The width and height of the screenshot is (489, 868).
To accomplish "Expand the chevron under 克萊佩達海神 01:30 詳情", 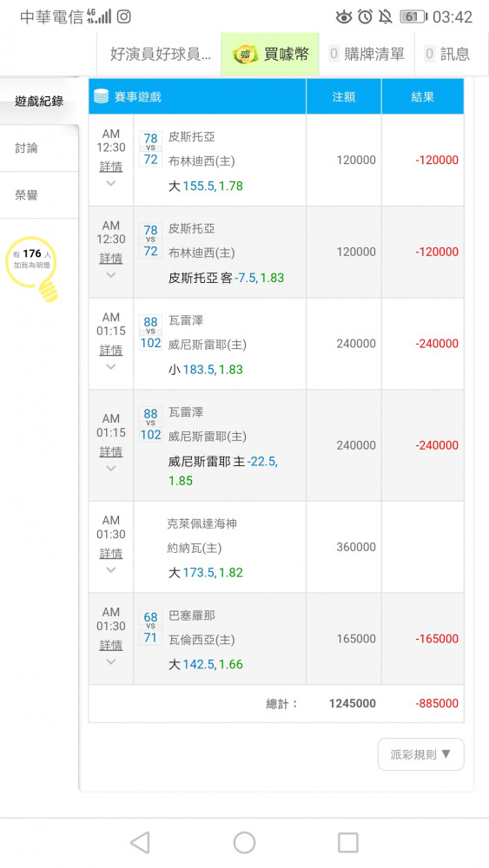I will (111, 569).
